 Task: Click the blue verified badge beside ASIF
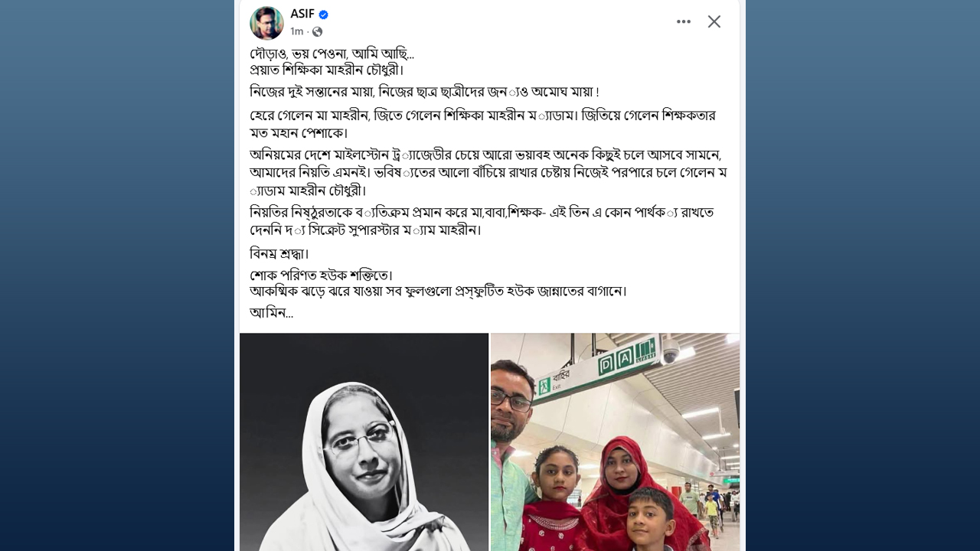[x=324, y=15]
